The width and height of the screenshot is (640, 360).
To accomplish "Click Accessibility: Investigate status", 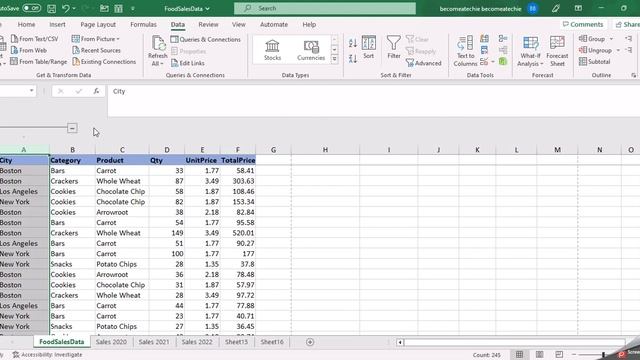I will click(47, 355).
